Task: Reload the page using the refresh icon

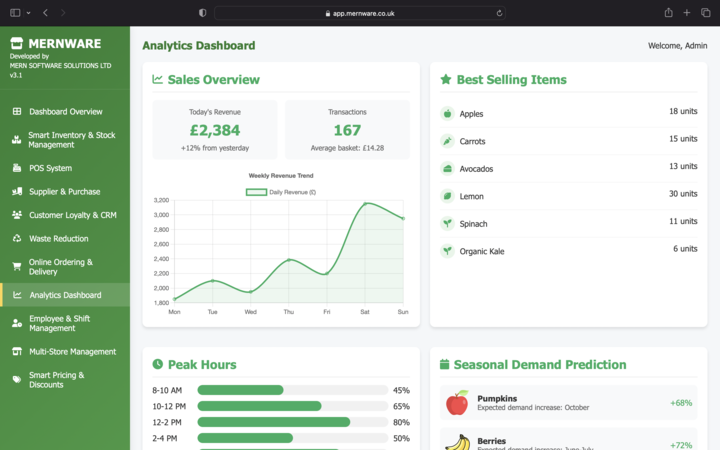Action: pos(499,13)
